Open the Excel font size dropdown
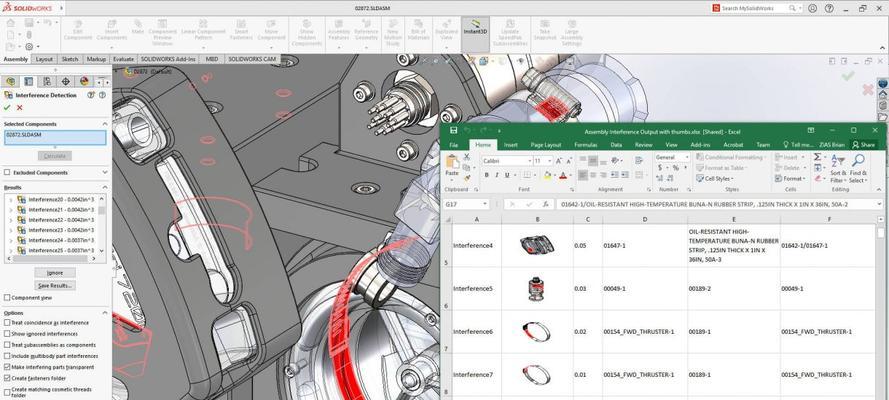 [549, 161]
